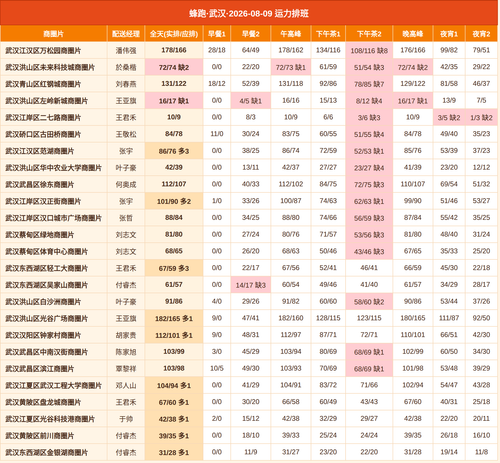Select the row name '武汉江汉区范湖商圈片'

pos(40,151)
